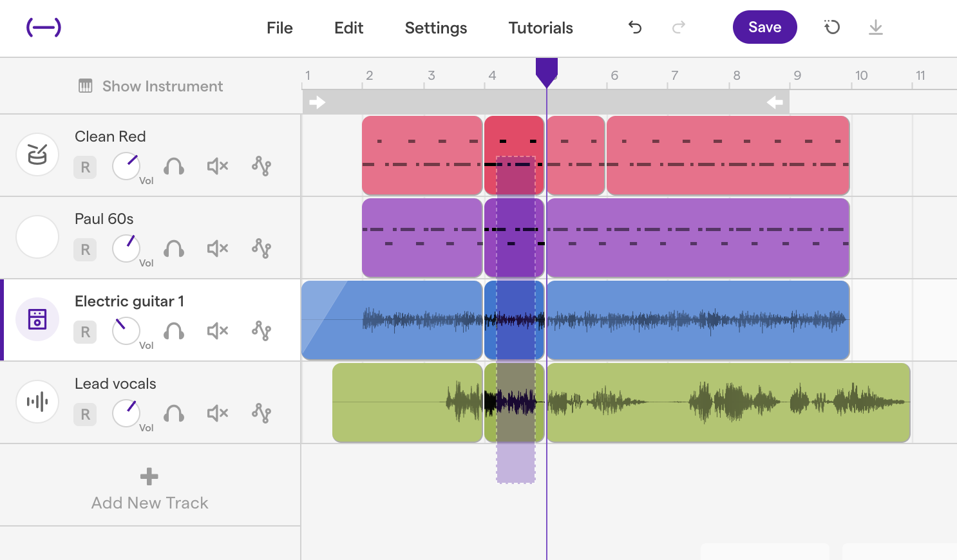Click the download/export icon

click(x=875, y=27)
